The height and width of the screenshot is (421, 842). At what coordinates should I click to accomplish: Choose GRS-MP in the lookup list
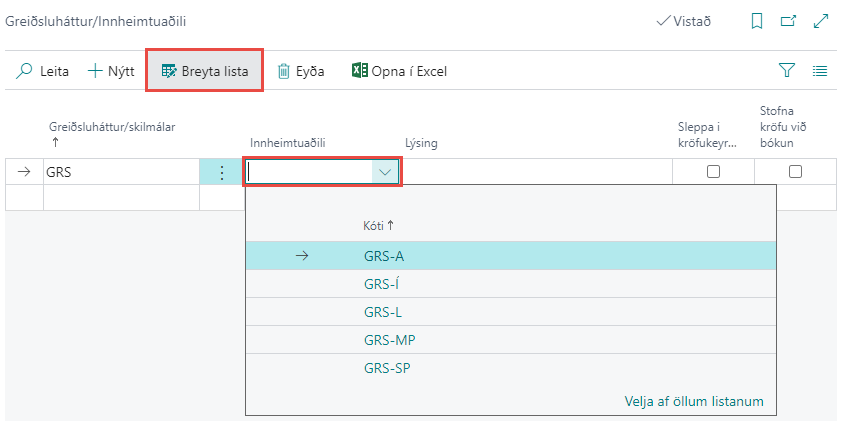coord(389,341)
